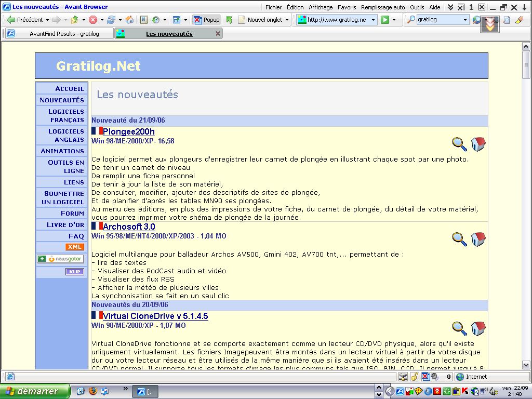Expand the window layout dropdown arrow

[x=185, y=20]
